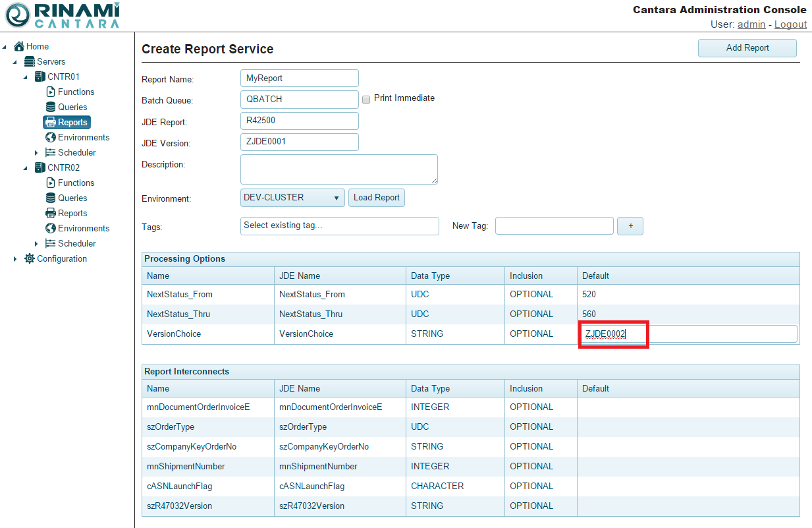The width and height of the screenshot is (812, 528).
Task: Click the Load Report button
Action: click(x=377, y=198)
